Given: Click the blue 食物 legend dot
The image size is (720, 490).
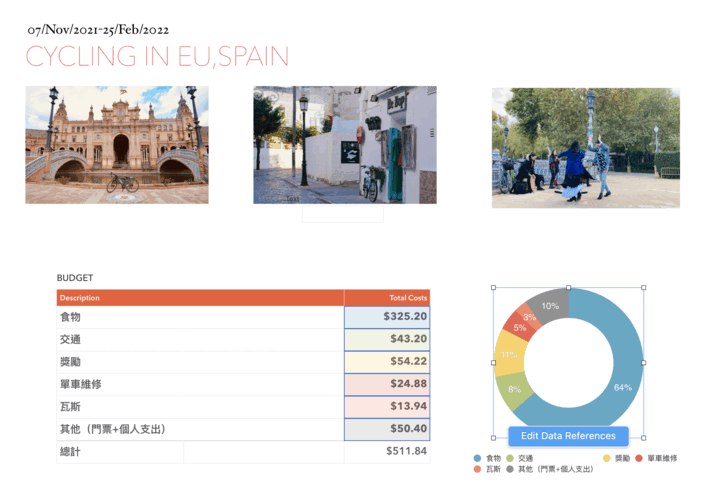Looking at the screenshot, I should 477,458.
